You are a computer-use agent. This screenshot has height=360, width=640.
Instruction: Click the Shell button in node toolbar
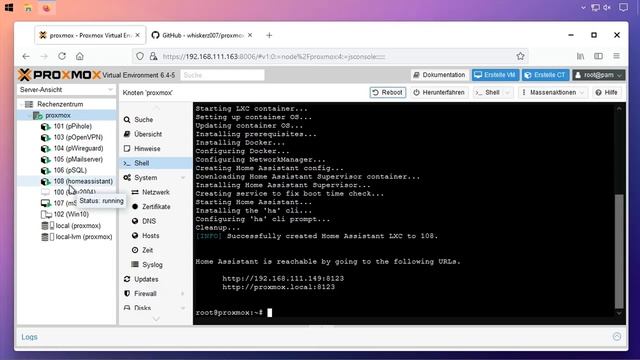click(487, 93)
